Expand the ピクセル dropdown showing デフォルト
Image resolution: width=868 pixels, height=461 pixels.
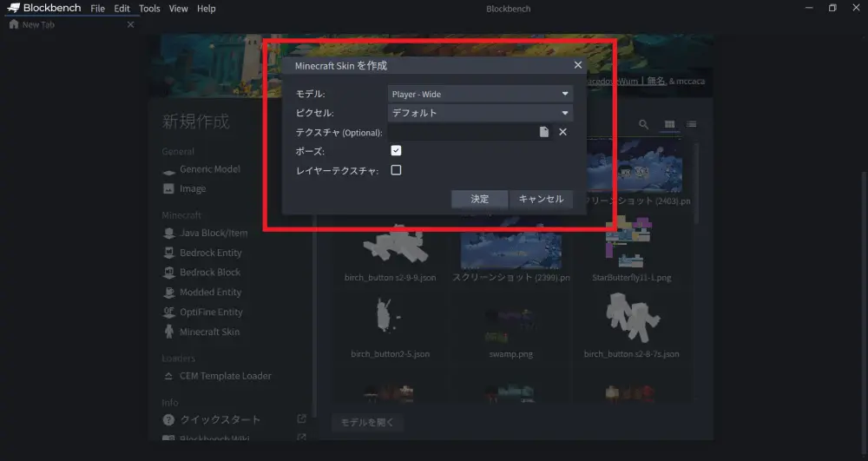pos(479,113)
